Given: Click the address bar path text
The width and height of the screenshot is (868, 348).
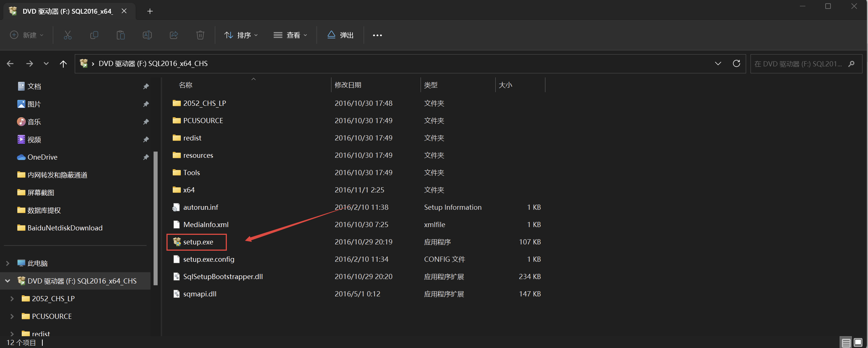Looking at the screenshot, I should click(153, 63).
